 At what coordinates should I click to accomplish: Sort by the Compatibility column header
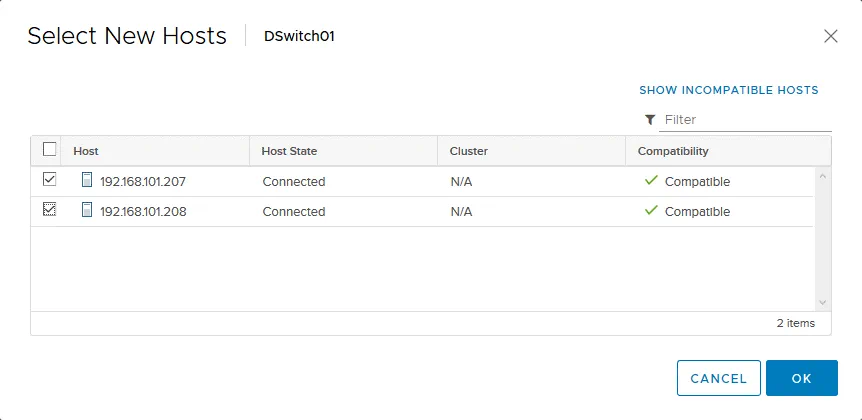[x=673, y=151]
